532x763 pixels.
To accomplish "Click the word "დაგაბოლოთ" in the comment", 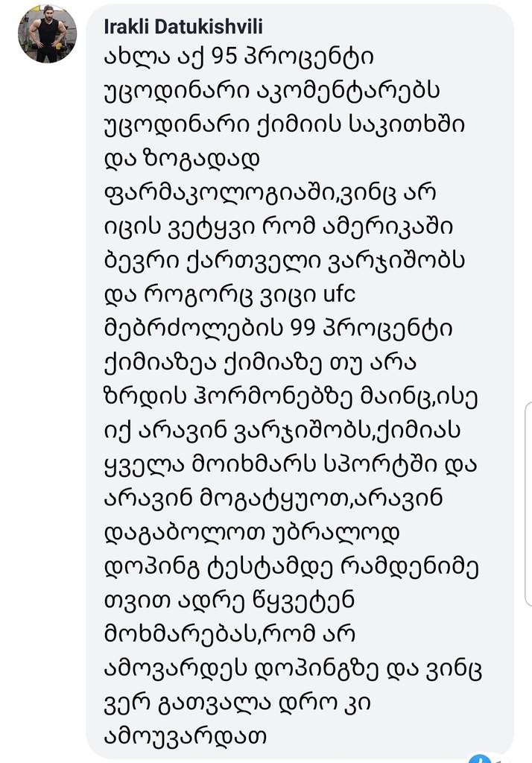I will coord(184,532).
